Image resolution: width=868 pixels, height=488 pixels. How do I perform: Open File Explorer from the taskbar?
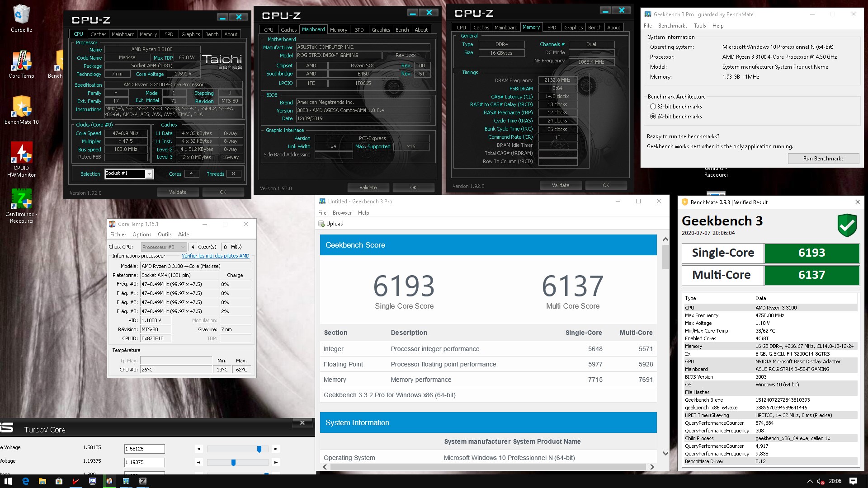click(x=42, y=481)
